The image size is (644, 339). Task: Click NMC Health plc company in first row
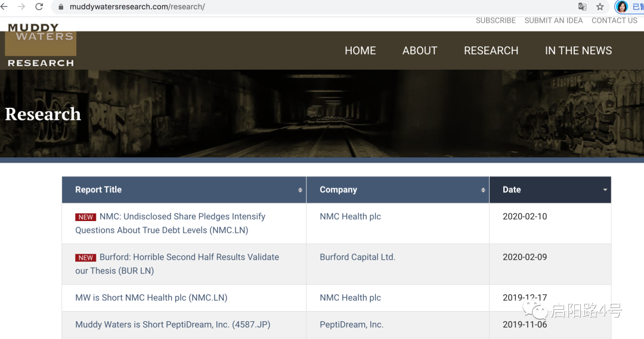pos(351,216)
